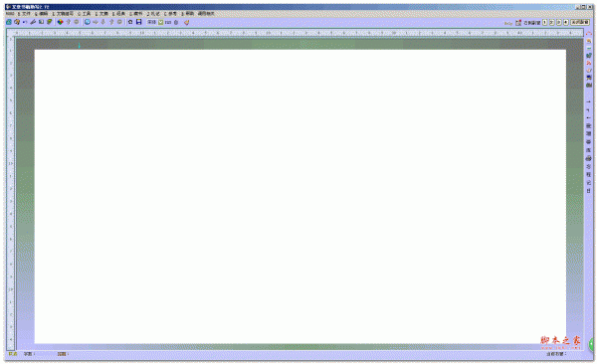Click the gray down arrow in toolbar
Screen dimensions: 597x364
(103, 22)
